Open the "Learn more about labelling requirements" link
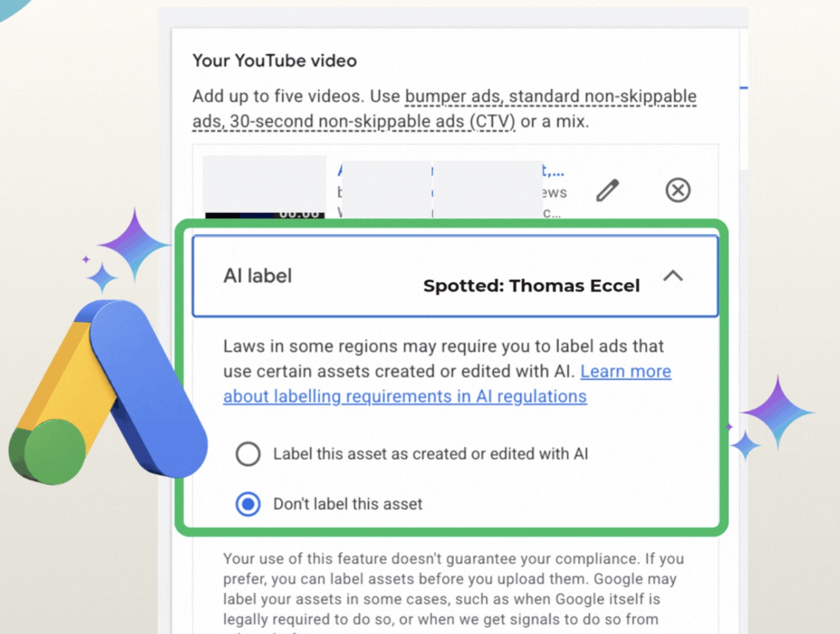The width and height of the screenshot is (840, 634). (447, 384)
